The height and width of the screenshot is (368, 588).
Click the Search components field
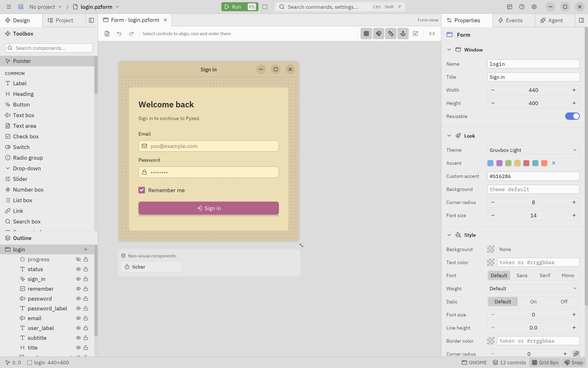49,48
